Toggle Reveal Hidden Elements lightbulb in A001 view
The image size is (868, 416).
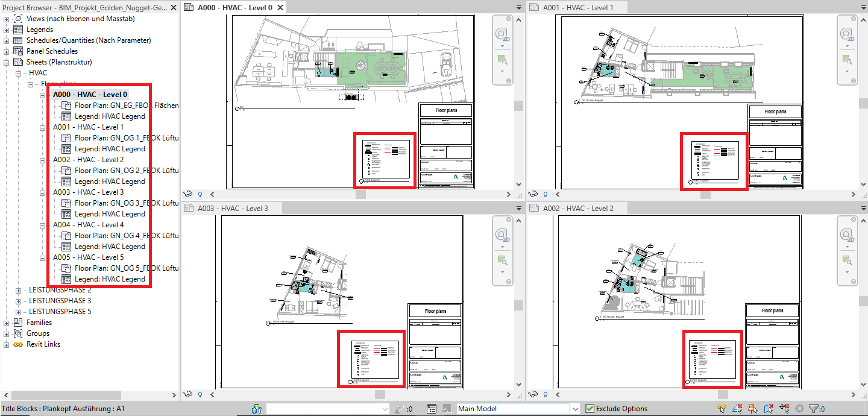544,194
